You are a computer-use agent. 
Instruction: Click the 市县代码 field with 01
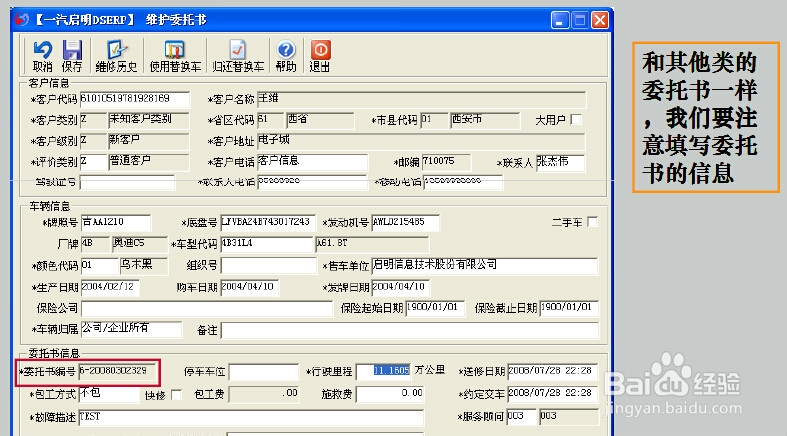(434, 120)
